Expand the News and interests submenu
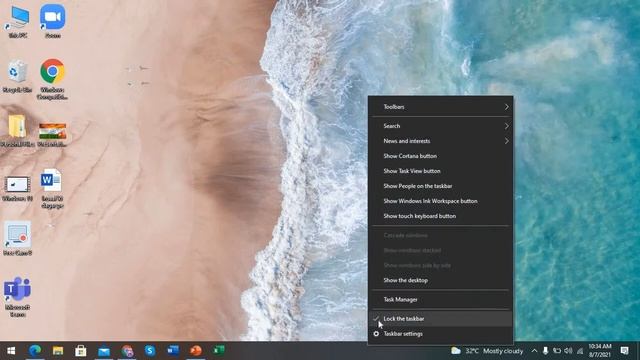 tap(440, 141)
